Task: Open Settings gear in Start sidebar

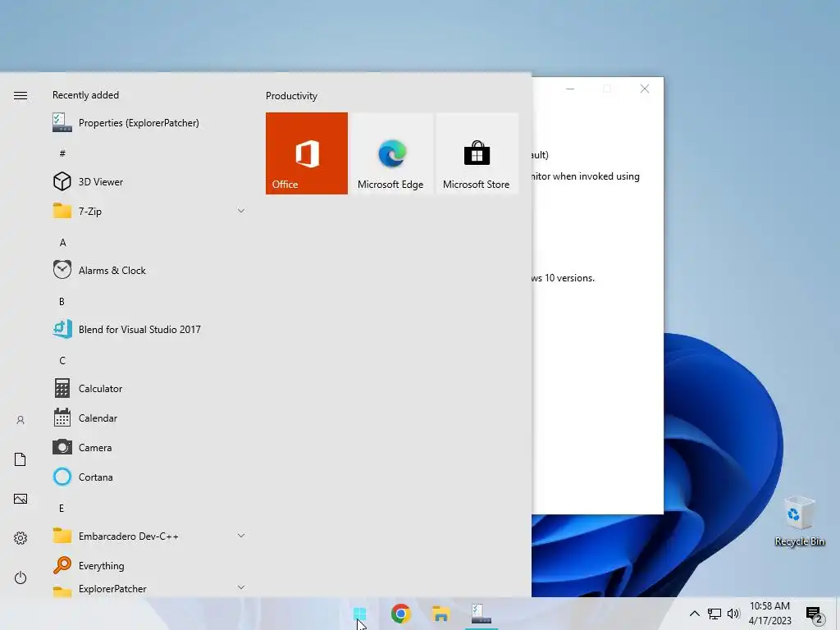Action: (x=21, y=538)
